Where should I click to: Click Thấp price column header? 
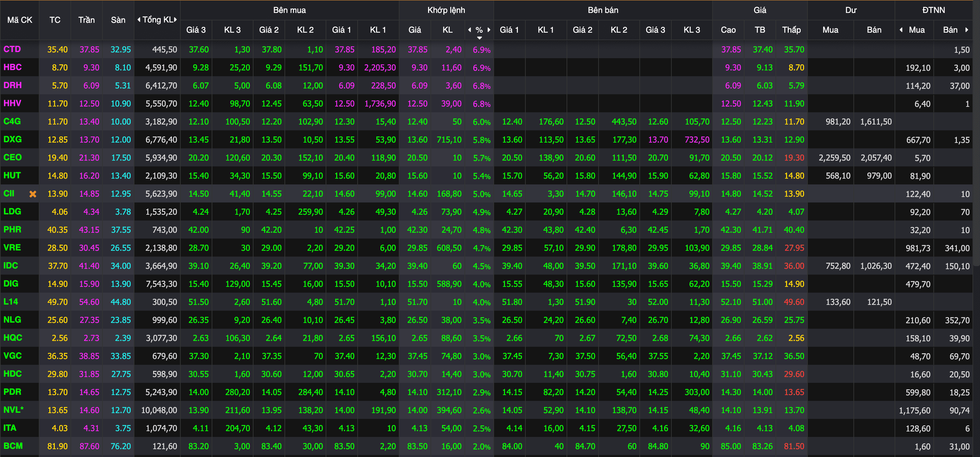(x=791, y=30)
